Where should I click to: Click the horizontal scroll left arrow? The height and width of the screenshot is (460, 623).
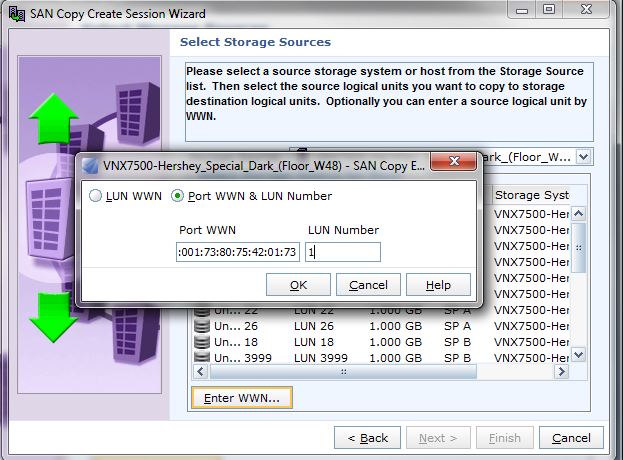point(200,372)
